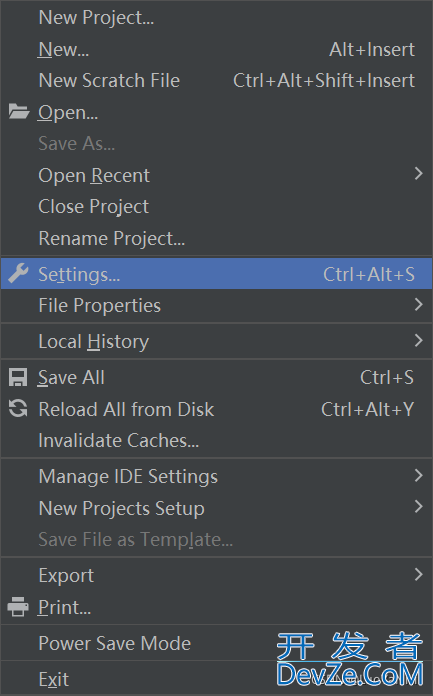Click the Ctrl+Alt+S shortcut label
Viewport: 433px width, 696px height.
369,274
